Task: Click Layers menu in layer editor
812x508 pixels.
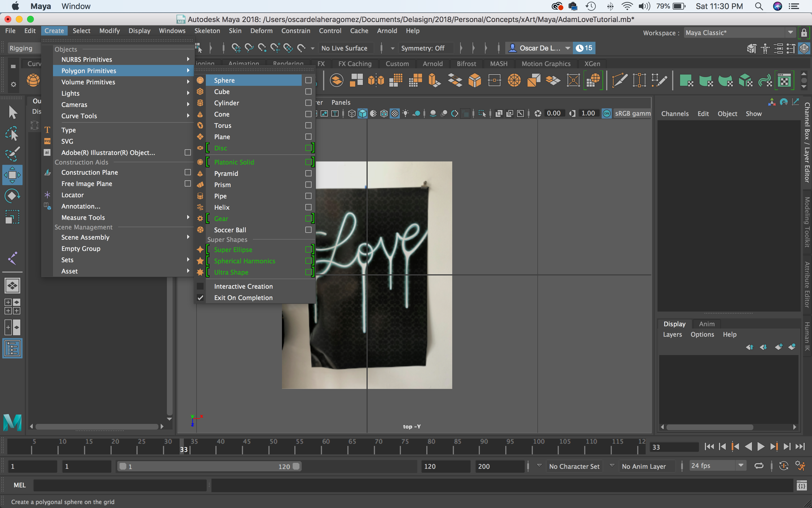Action: (x=672, y=334)
